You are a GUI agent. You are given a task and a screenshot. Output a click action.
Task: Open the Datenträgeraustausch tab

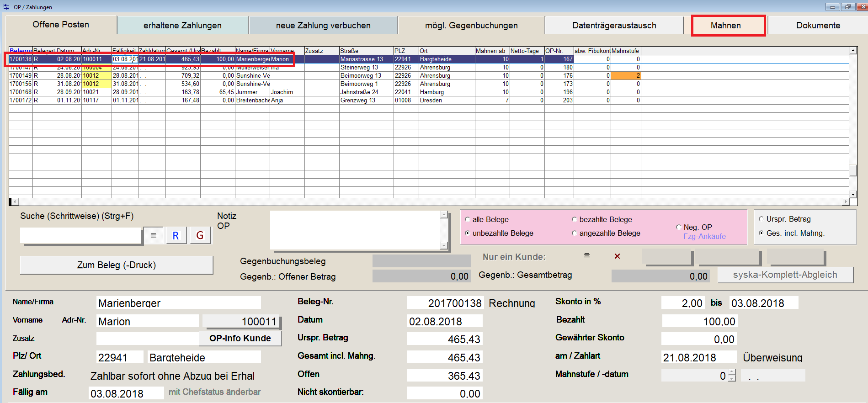tap(614, 26)
